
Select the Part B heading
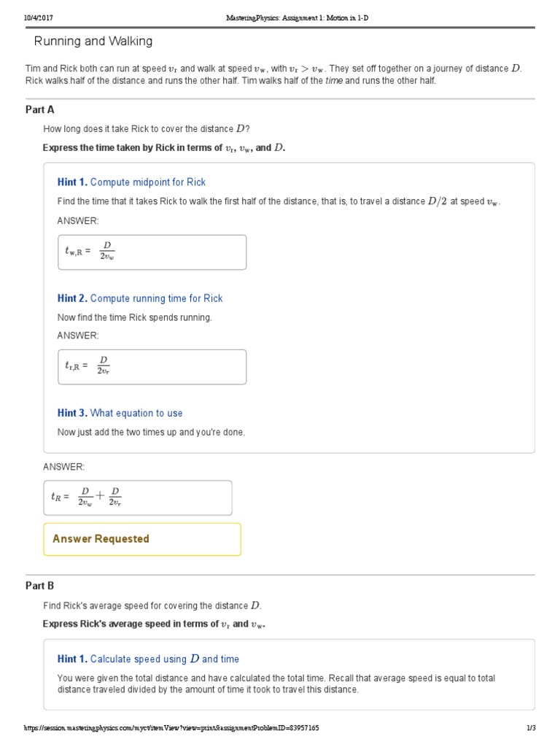point(40,585)
